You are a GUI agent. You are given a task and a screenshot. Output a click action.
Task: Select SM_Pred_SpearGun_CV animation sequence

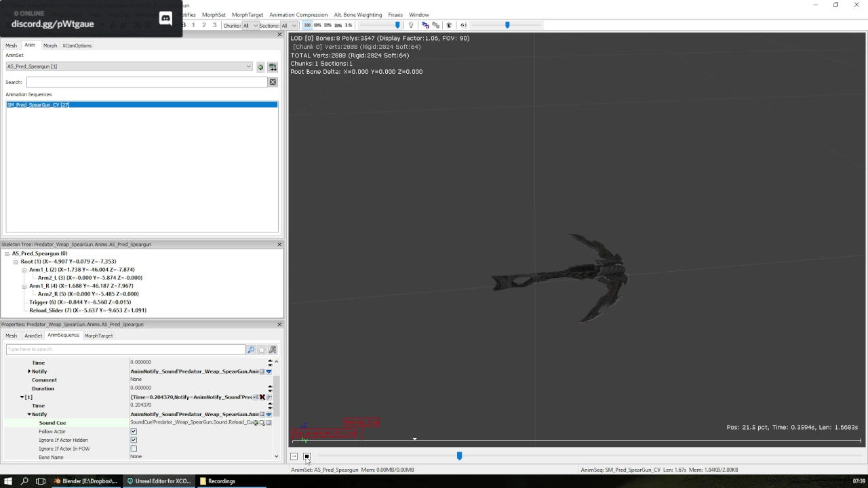click(x=142, y=105)
